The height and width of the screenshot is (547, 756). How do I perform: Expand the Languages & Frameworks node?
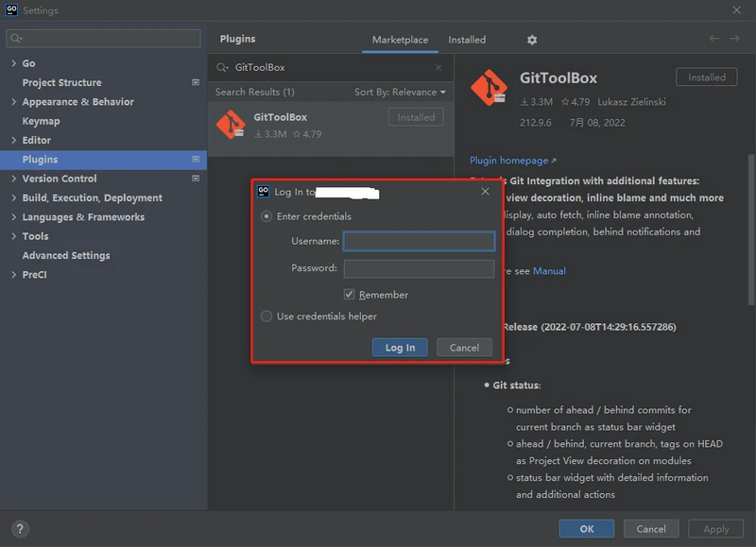click(13, 217)
